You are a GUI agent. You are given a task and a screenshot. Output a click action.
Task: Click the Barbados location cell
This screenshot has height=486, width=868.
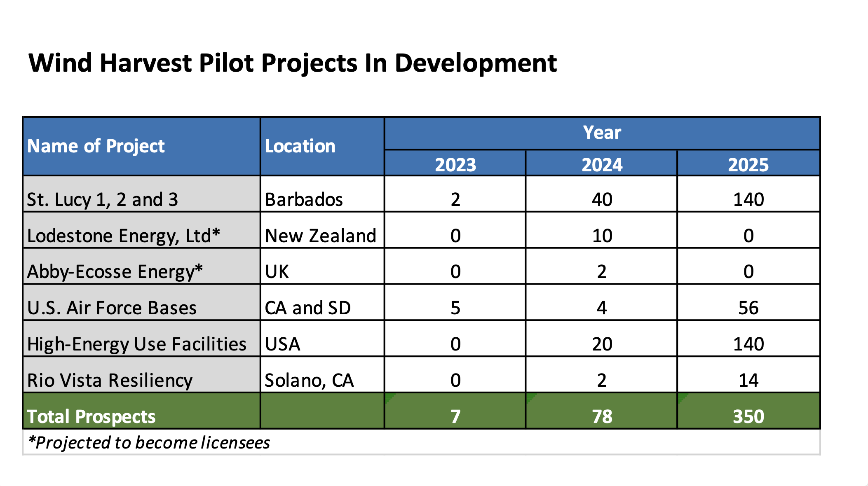point(304,199)
